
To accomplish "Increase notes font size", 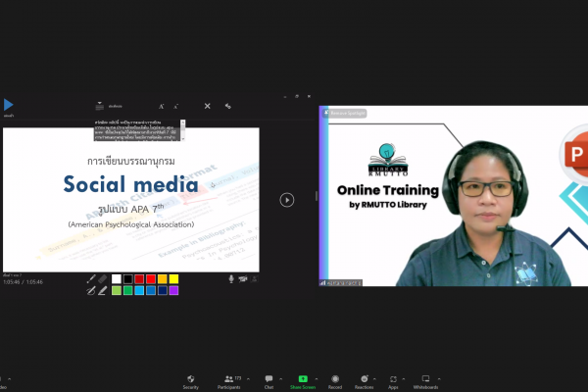I will tap(162, 107).
